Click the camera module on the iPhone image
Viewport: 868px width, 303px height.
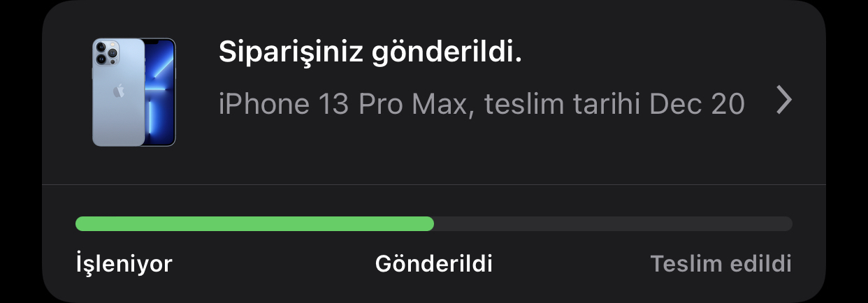tap(107, 53)
